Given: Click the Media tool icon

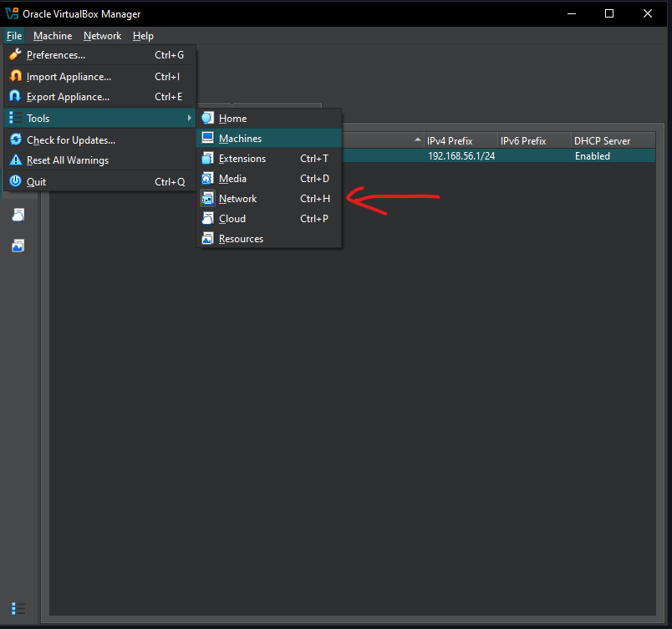Looking at the screenshot, I should [x=208, y=178].
